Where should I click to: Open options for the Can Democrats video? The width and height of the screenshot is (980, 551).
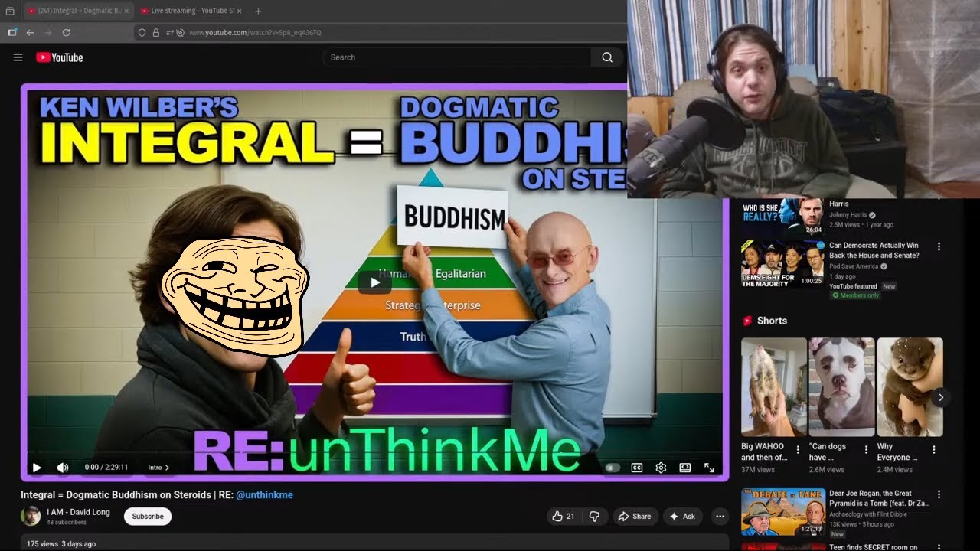(x=939, y=246)
